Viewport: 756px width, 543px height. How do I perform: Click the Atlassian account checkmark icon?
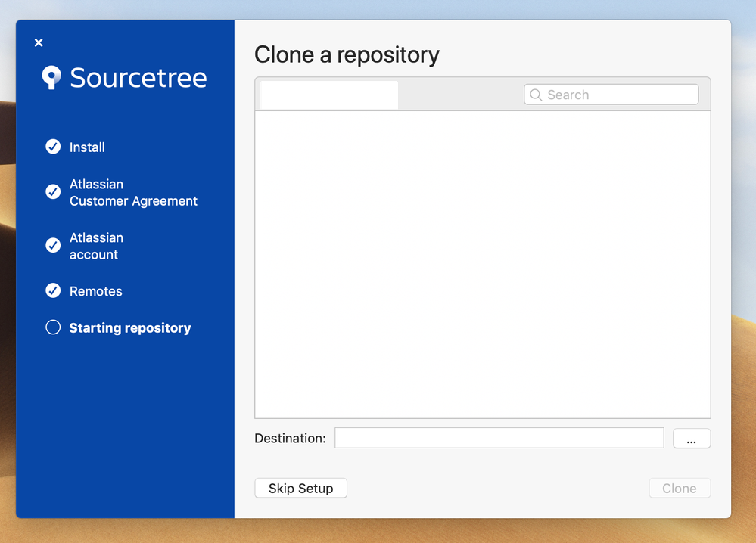pos(53,245)
